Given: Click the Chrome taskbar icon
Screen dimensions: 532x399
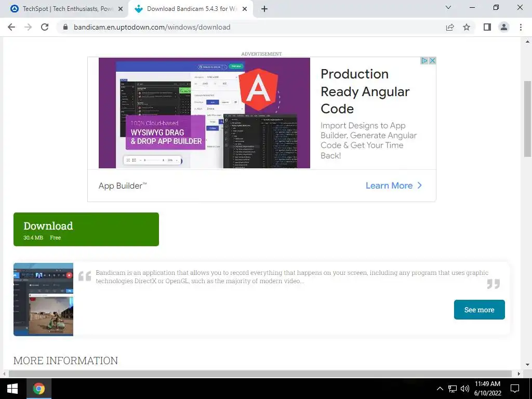Looking at the screenshot, I should 39,389.
